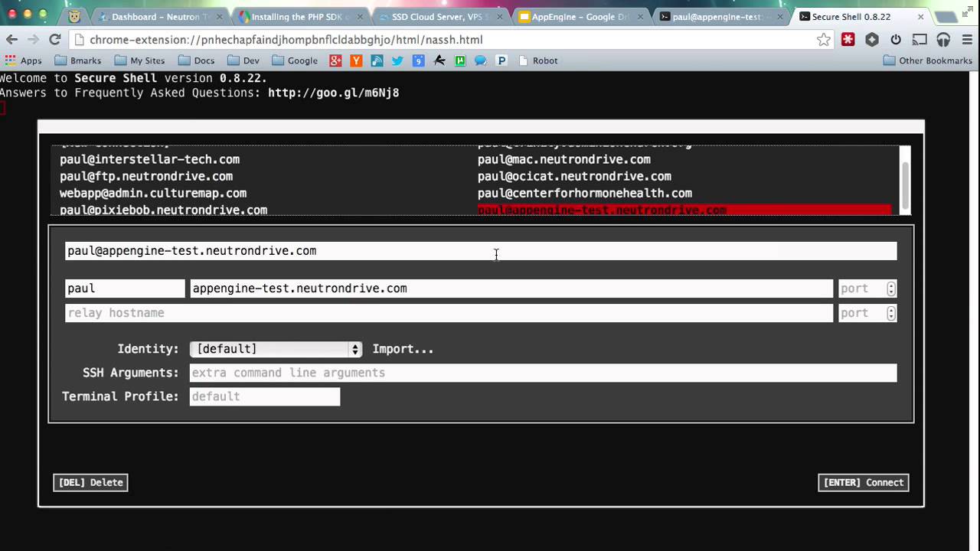Screen dimensions: 980x551
Task: Open the Google Calendar bookmark icon
Action: click(x=418, y=60)
